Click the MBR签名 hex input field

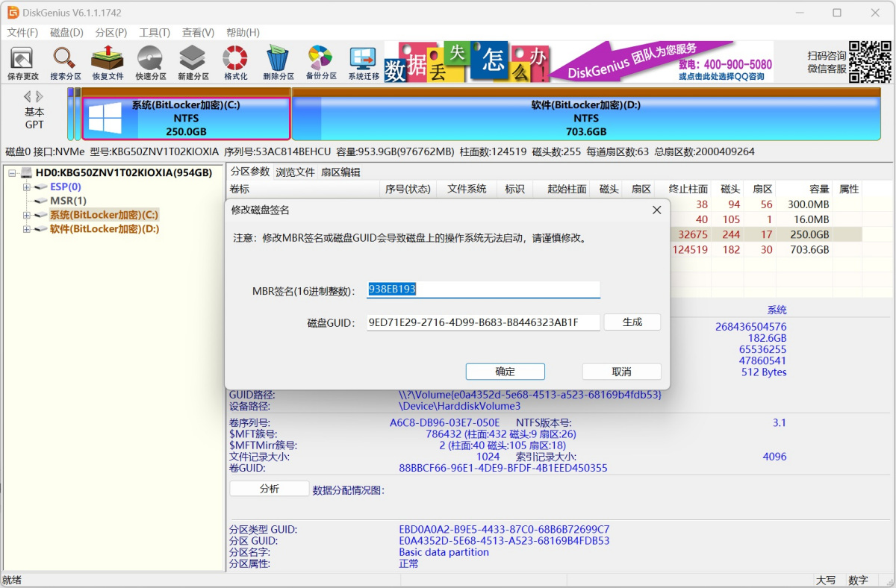coord(483,290)
